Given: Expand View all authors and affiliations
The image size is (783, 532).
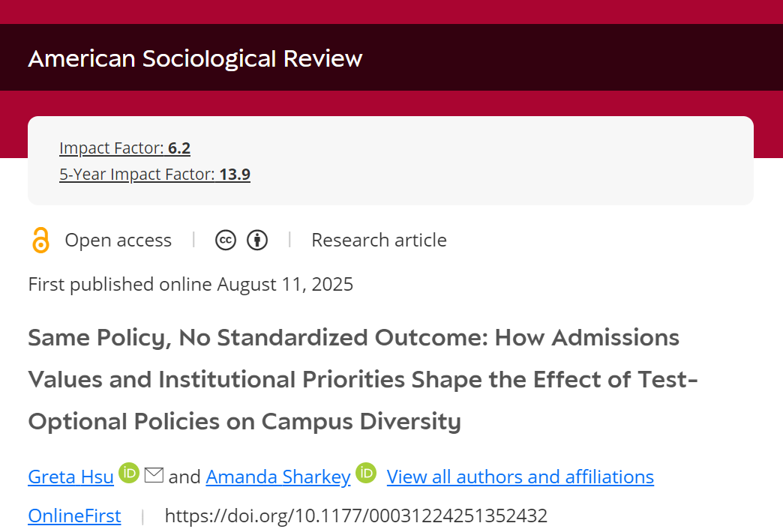Looking at the screenshot, I should click(520, 477).
